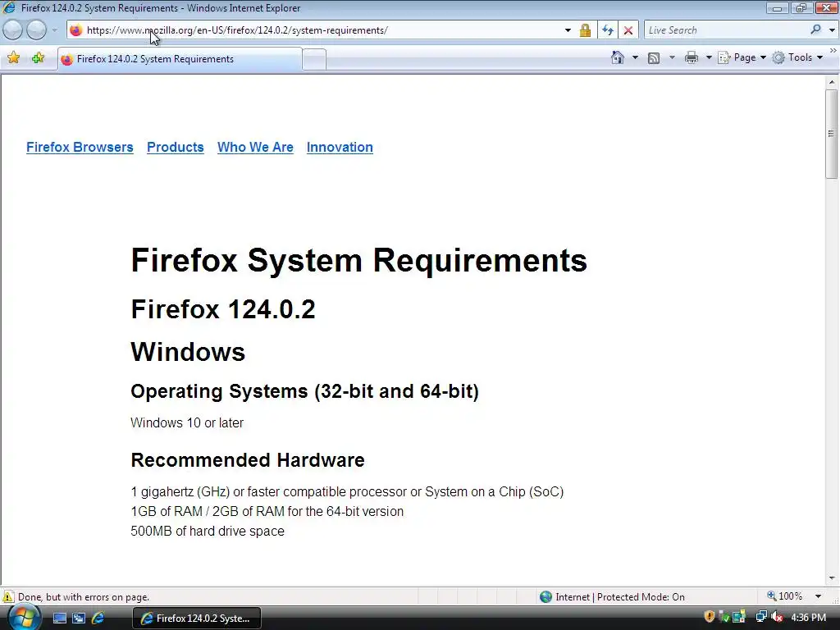Click the Refresh page button
Viewport: 840px width, 630px height.
tap(608, 30)
